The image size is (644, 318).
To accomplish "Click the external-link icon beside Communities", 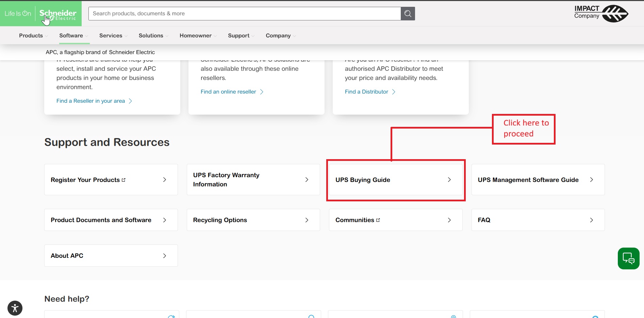I will pyautogui.click(x=378, y=220).
